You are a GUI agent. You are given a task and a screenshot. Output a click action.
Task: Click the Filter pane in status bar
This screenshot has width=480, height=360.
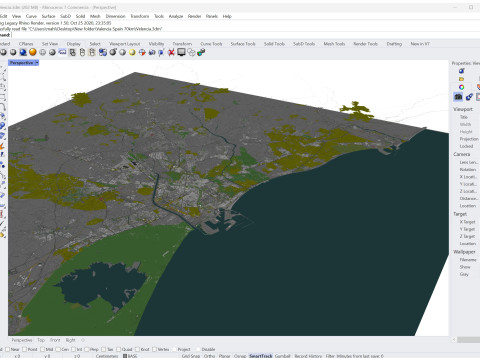[330, 356]
